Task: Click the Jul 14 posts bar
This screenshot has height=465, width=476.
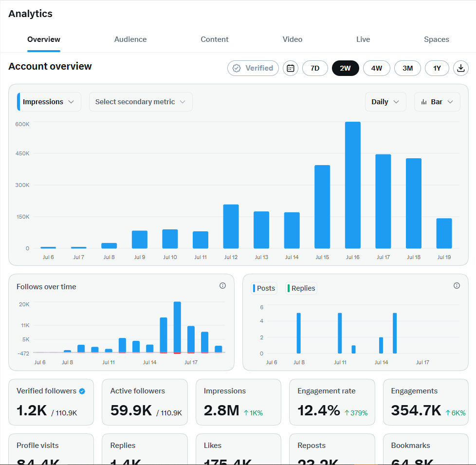Action: click(x=381, y=345)
